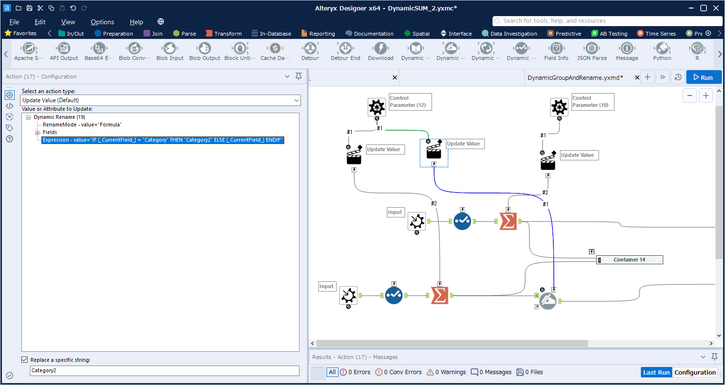
Task: Select the Blob Output tool
Action: tap(205, 51)
